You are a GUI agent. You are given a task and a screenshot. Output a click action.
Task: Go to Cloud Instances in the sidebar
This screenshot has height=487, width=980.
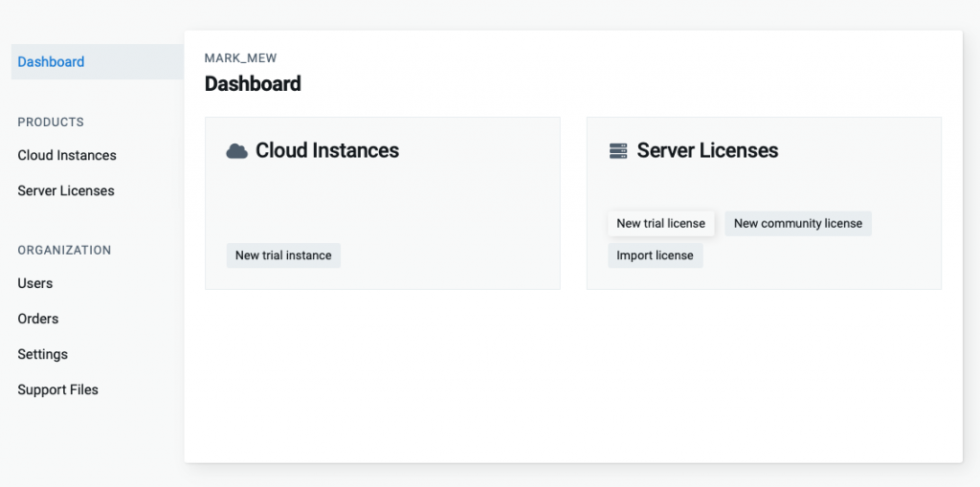(x=67, y=155)
